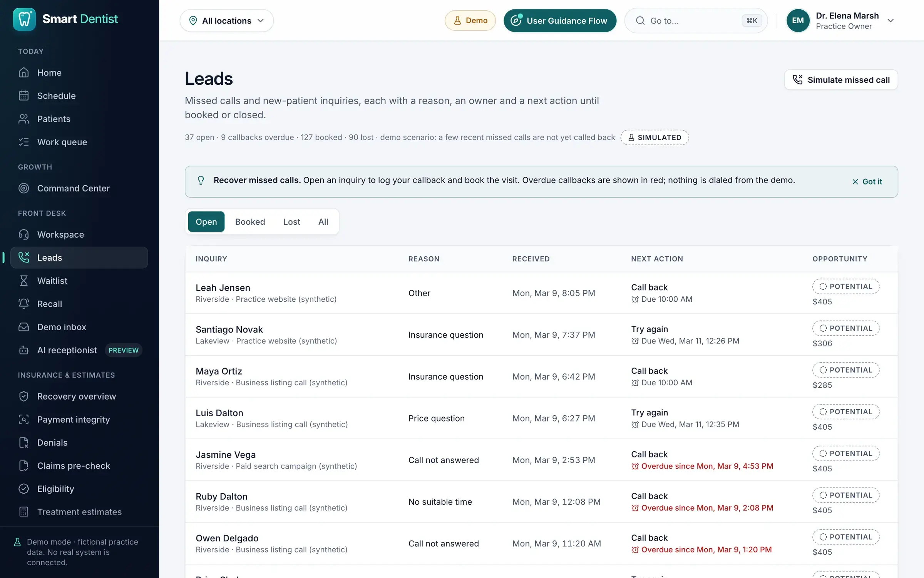Click the $285 opportunity value

(822, 385)
